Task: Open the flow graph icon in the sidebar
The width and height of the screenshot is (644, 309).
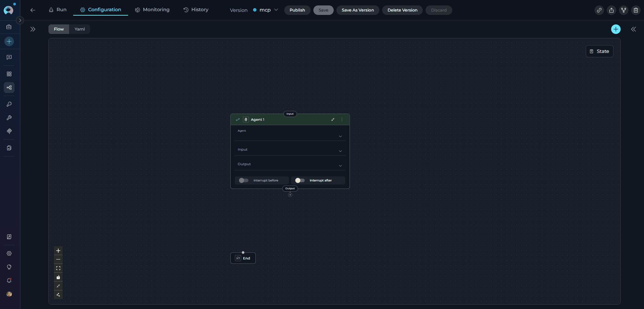Action: pyautogui.click(x=9, y=88)
